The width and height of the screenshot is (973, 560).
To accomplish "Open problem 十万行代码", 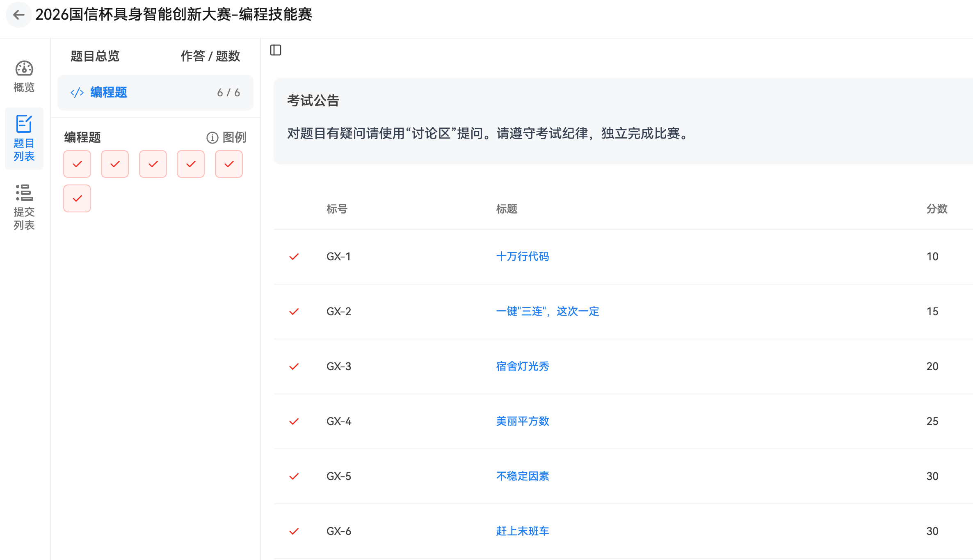I will (523, 257).
